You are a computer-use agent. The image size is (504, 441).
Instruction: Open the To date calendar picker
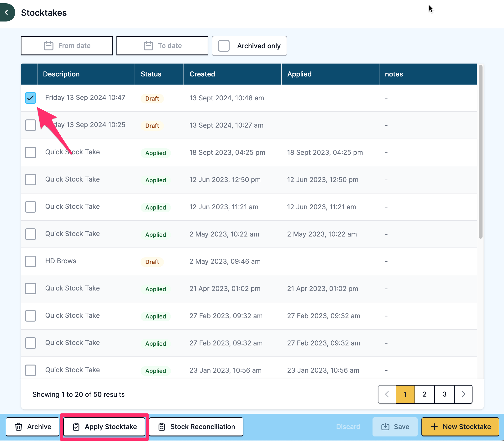tap(162, 46)
